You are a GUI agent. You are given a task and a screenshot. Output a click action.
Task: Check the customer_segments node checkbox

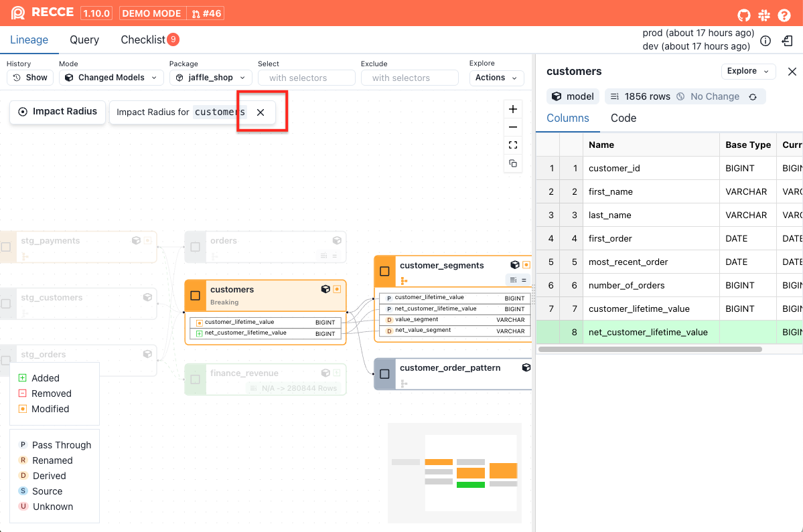tap(384, 271)
